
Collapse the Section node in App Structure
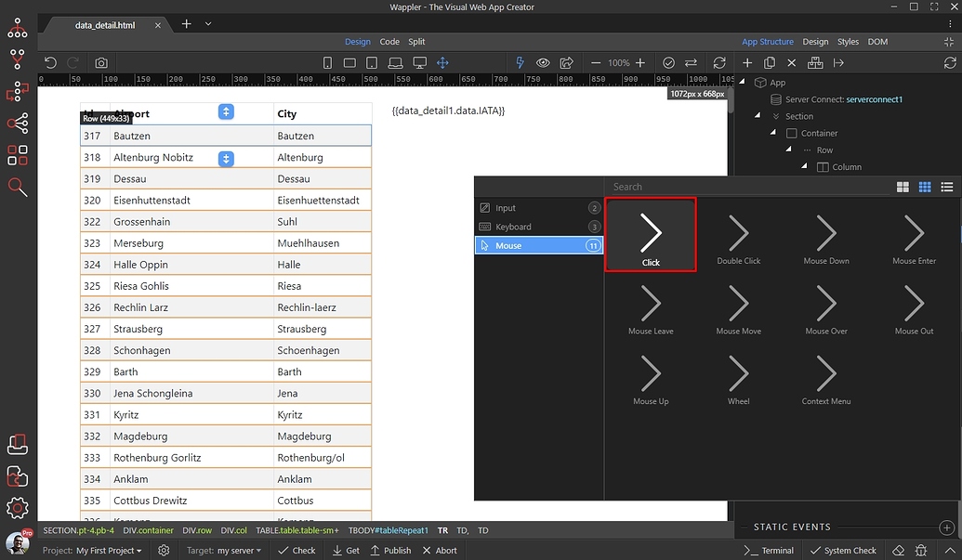[757, 116]
